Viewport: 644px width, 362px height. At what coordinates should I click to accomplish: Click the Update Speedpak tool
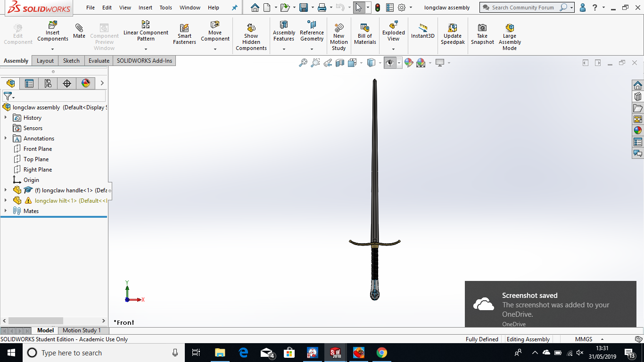click(453, 34)
